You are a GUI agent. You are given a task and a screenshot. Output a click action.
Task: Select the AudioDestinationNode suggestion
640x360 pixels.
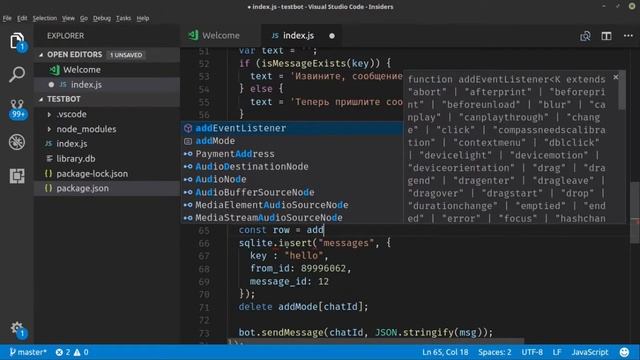click(292, 167)
